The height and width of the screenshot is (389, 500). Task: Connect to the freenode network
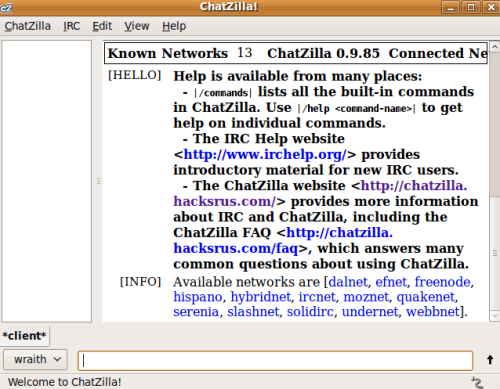[x=442, y=282]
